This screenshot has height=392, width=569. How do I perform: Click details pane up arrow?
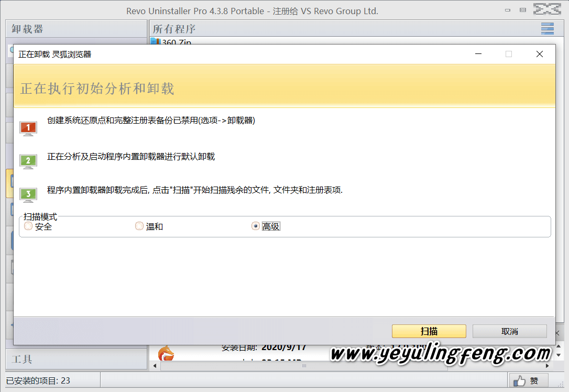[559, 347]
